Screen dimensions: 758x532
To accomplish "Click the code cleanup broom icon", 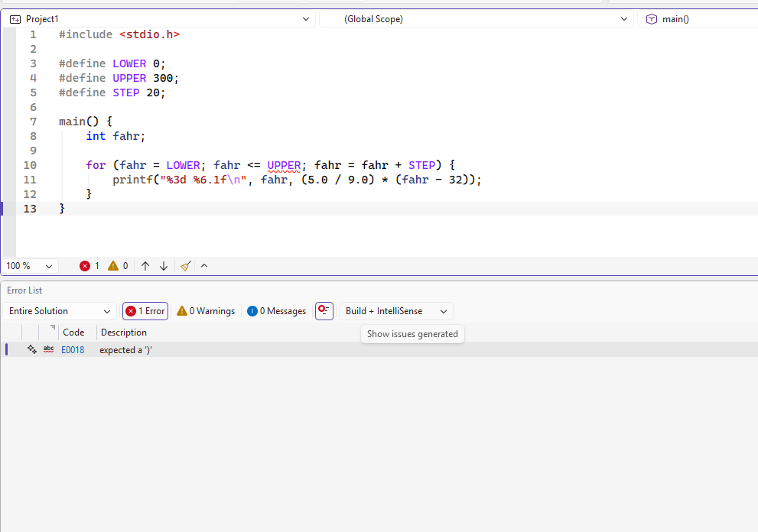I will 186,266.
